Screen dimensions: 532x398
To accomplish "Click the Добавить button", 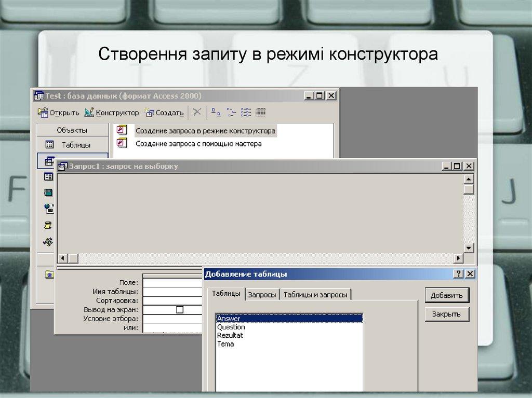I will pos(446,295).
